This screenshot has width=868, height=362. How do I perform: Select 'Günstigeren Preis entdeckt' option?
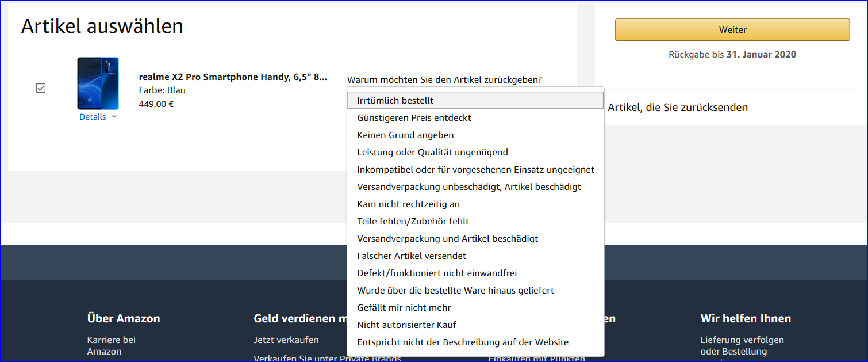tap(476, 117)
